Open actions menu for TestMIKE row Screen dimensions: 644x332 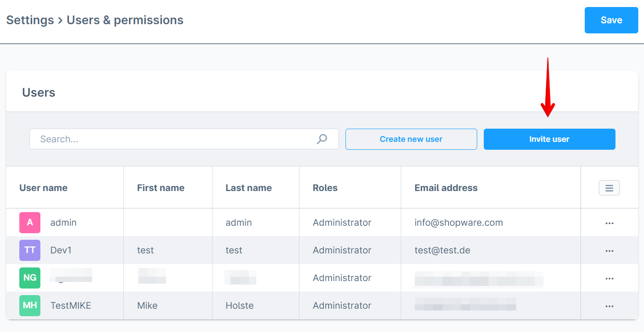tap(609, 306)
